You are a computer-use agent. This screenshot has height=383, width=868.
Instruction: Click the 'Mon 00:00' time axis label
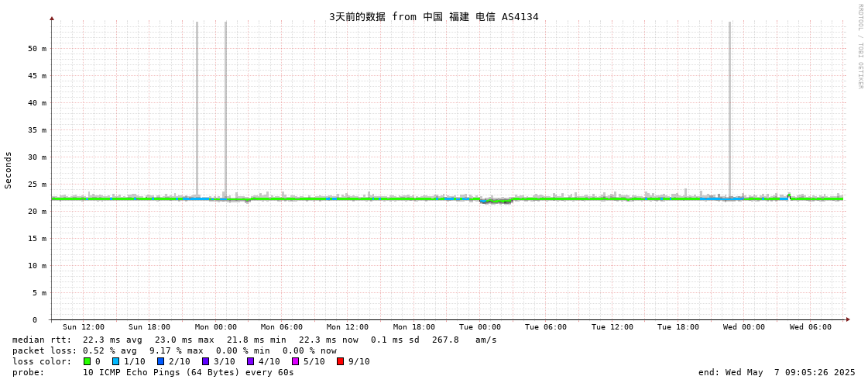pos(216,327)
